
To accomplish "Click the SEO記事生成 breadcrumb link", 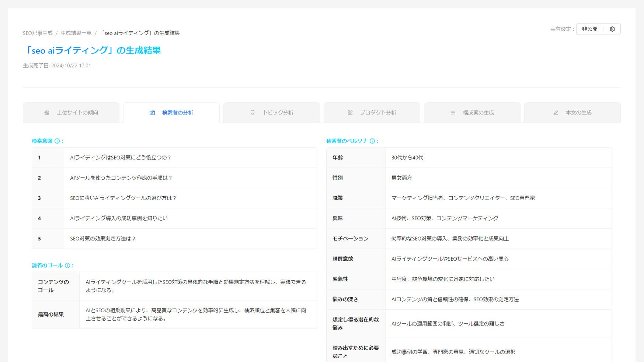I will coord(38,33).
